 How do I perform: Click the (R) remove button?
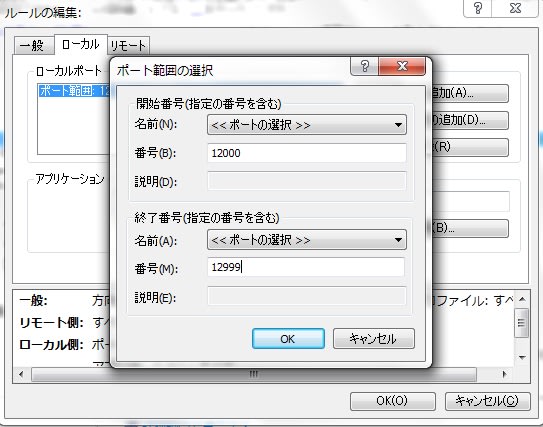[x=470, y=147]
